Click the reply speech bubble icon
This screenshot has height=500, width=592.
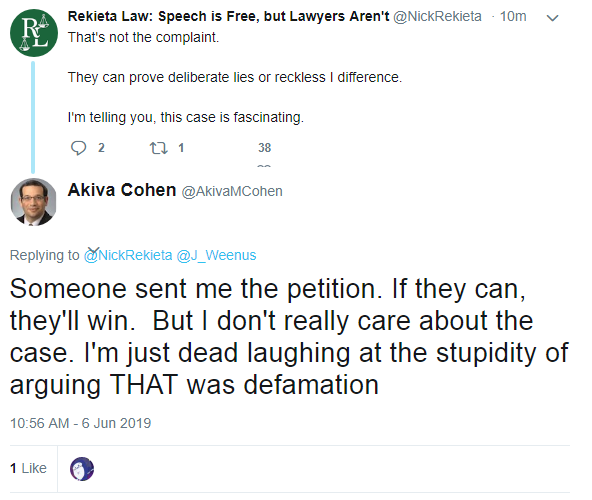tap(78, 148)
